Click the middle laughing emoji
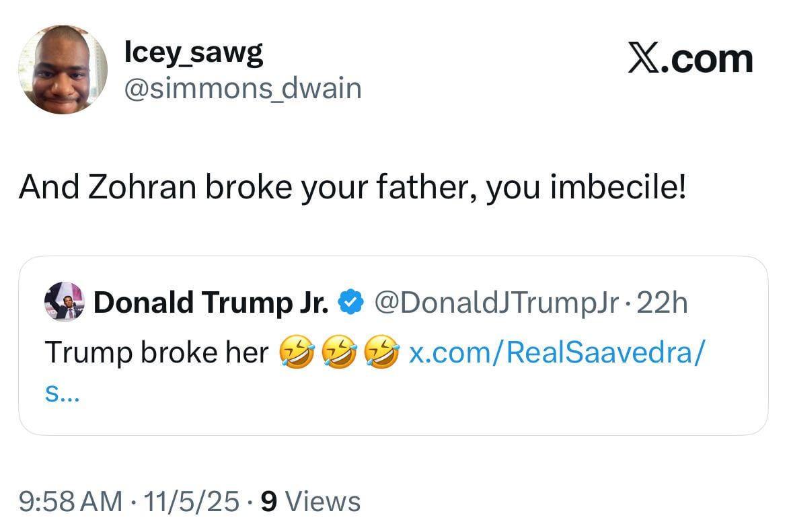787x532 pixels. (x=338, y=353)
